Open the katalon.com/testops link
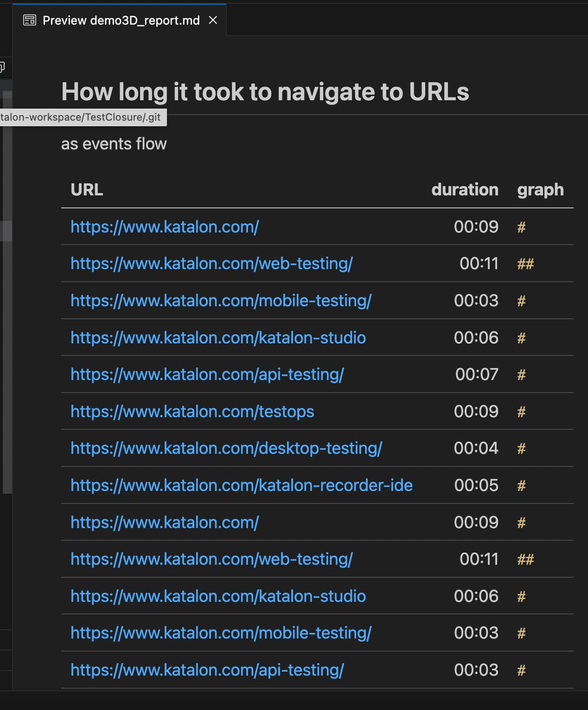 click(x=192, y=412)
